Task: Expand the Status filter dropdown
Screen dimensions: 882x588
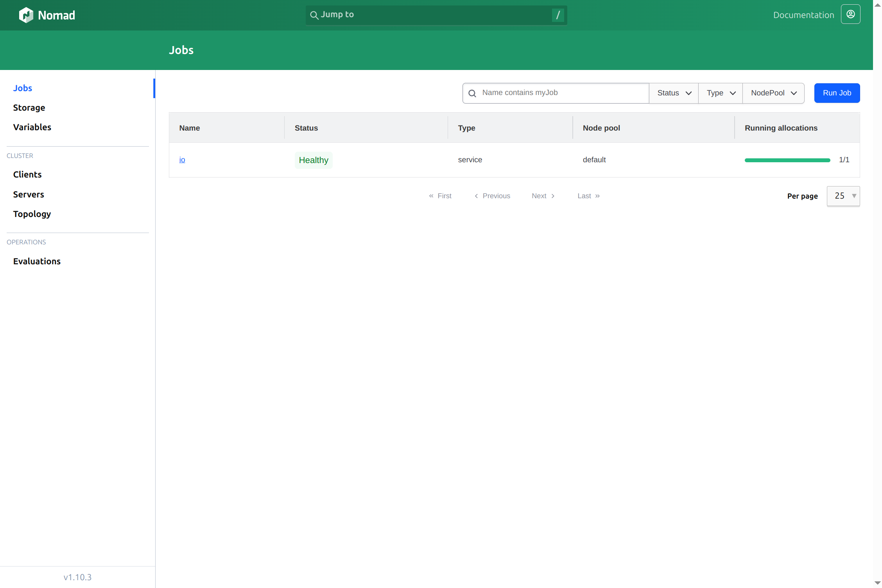Action: pos(674,93)
